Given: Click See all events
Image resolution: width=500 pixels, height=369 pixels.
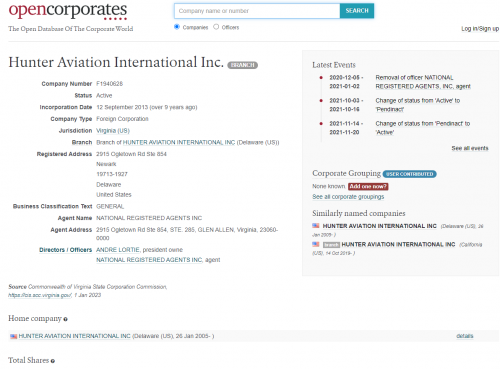Looking at the screenshot, I should 470,148.
